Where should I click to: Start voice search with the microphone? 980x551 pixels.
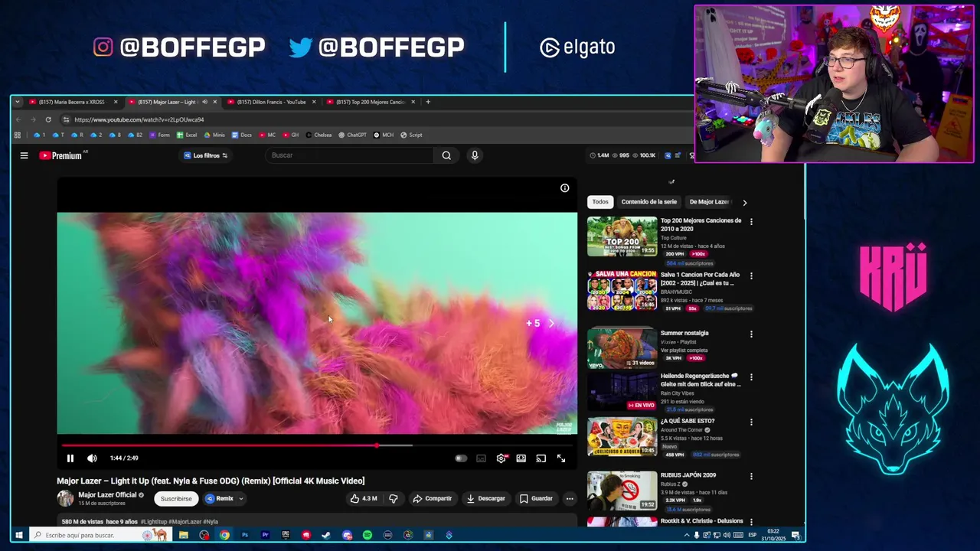coord(475,155)
